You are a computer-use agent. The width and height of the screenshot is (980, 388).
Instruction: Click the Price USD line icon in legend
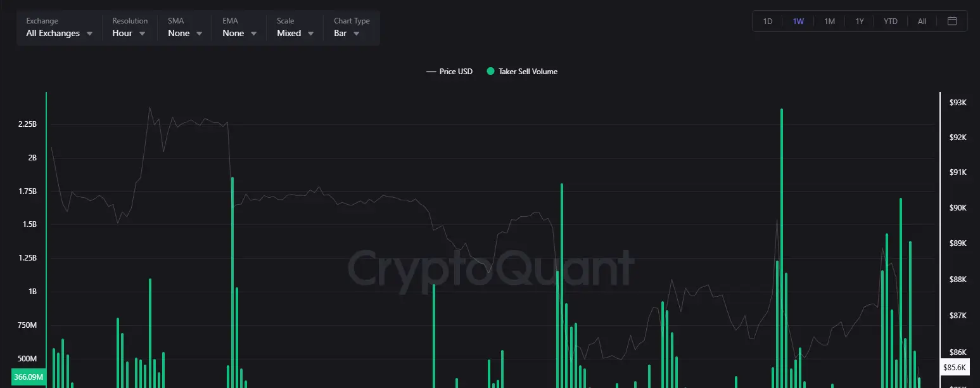point(431,72)
